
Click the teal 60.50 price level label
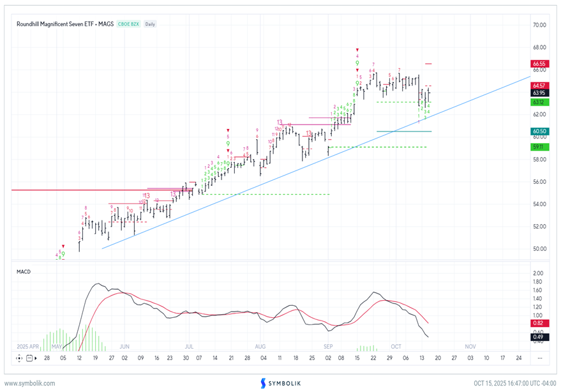[x=540, y=130]
